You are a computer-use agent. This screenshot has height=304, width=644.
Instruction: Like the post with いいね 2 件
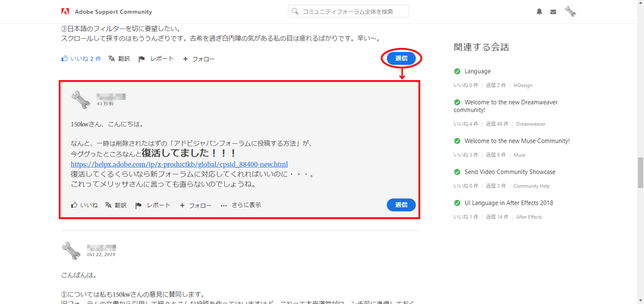[x=81, y=59]
